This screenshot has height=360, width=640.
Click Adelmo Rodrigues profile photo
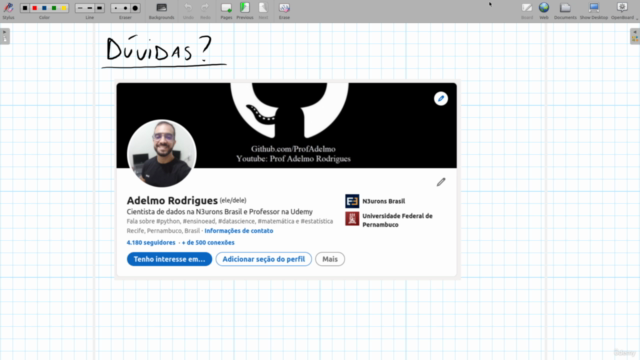pos(162,153)
